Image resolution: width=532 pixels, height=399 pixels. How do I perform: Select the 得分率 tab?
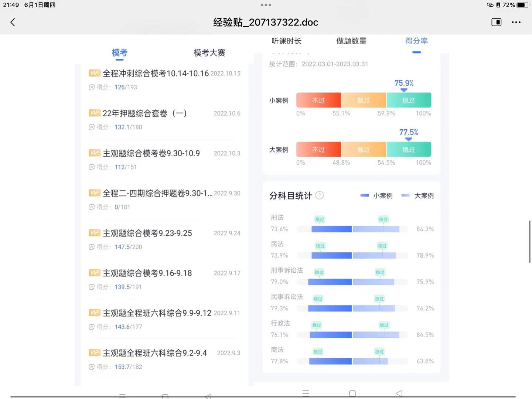coord(416,41)
